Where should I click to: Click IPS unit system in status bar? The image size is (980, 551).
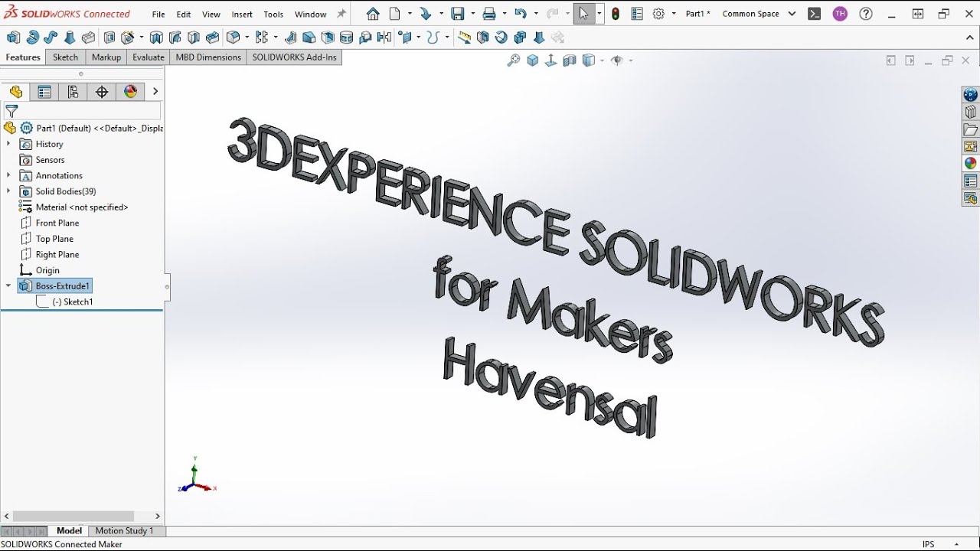[928, 544]
